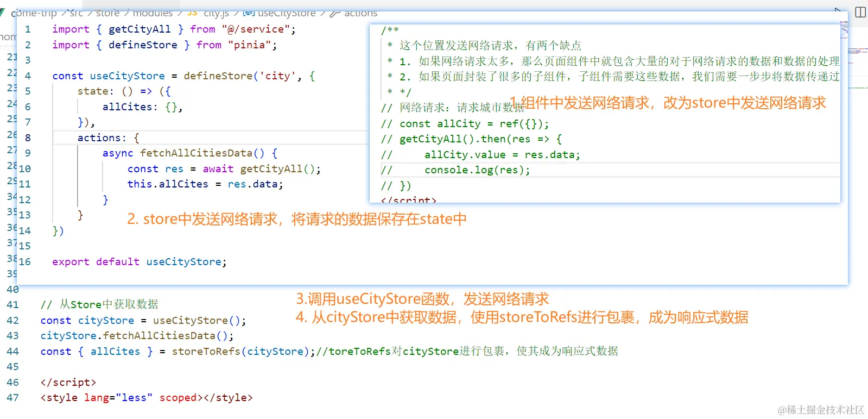868x419 pixels.
Task: Open the src breadcrumb segment
Action: coord(77,12)
